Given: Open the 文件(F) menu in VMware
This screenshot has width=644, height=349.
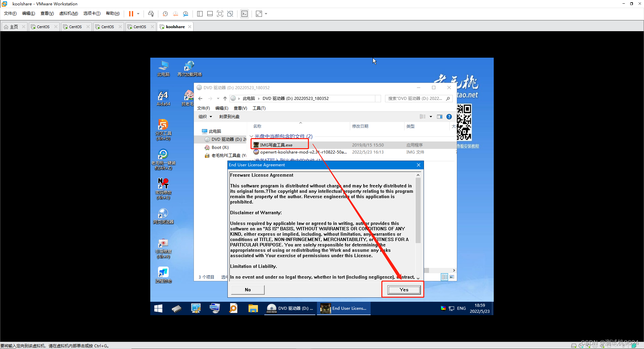Looking at the screenshot, I should 10,13.
